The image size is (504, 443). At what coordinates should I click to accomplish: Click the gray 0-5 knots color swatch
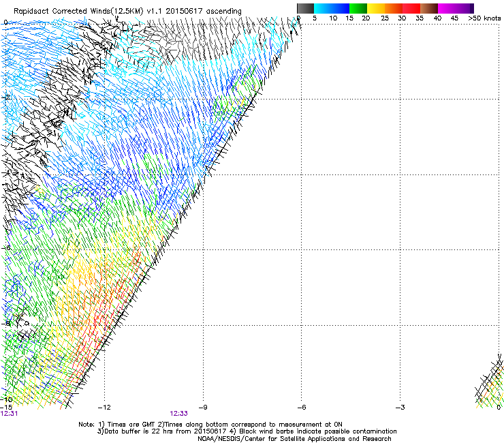coord(305,8)
